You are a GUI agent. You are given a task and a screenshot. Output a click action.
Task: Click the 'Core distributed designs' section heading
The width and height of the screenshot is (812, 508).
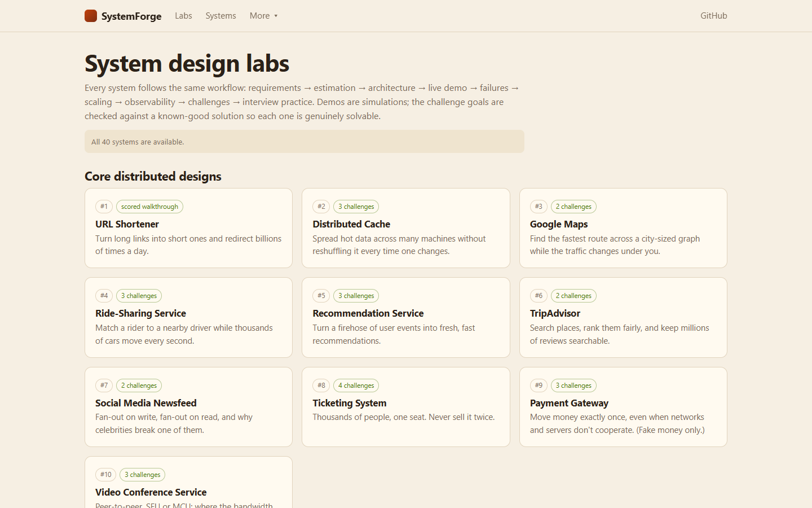153,176
